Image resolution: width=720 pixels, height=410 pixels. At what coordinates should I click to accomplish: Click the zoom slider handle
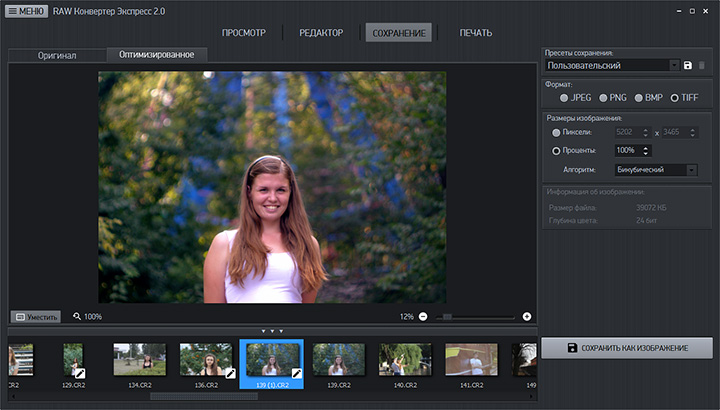coord(447,317)
